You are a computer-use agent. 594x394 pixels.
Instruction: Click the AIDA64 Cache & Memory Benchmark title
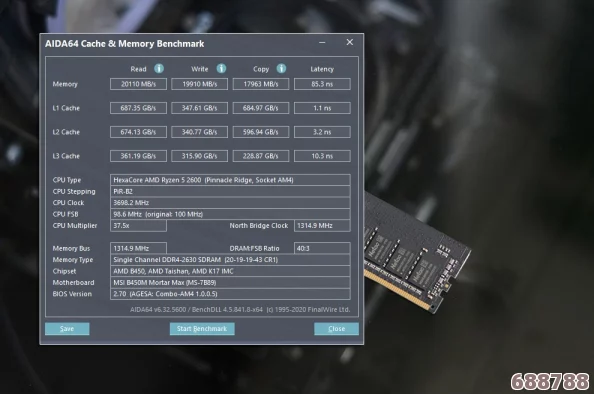(x=125, y=44)
